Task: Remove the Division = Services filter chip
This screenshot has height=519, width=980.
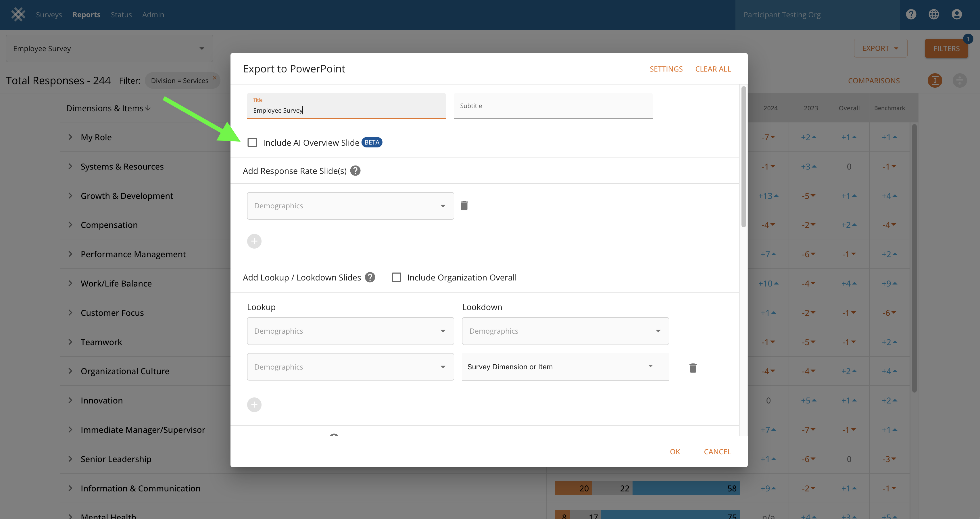Action: 215,78
